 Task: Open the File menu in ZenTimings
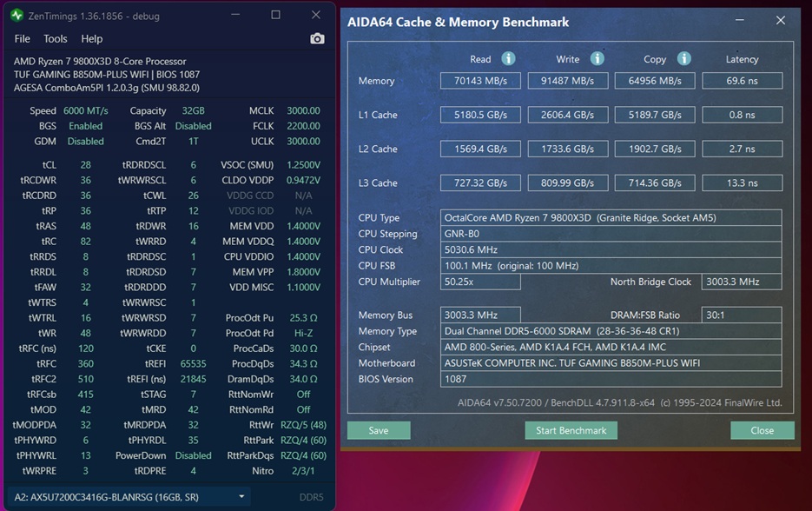point(22,39)
